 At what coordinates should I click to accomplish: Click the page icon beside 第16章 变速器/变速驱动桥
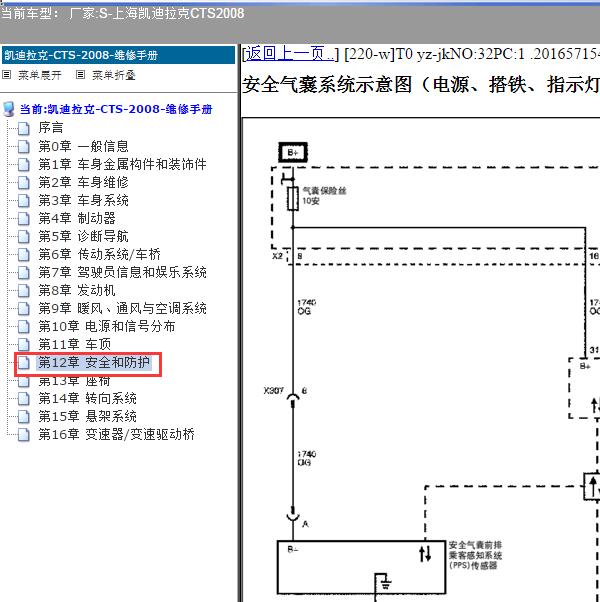[x=24, y=435]
